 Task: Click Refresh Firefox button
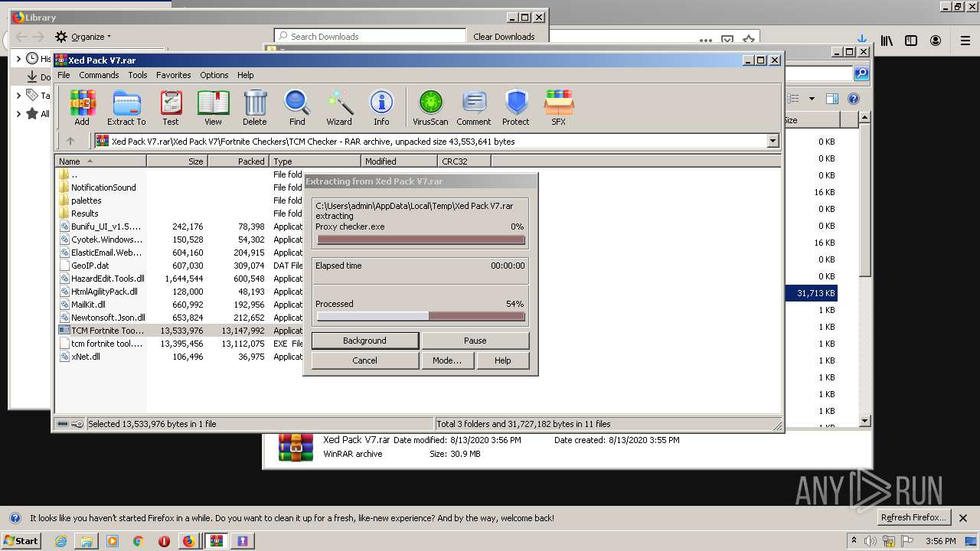click(x=914, y=518)
